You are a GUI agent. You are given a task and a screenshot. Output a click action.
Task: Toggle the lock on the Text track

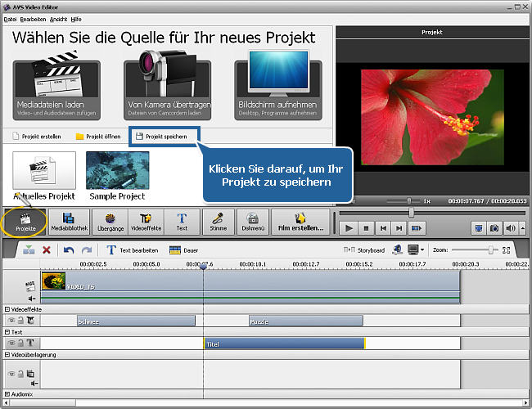(21, 344)
